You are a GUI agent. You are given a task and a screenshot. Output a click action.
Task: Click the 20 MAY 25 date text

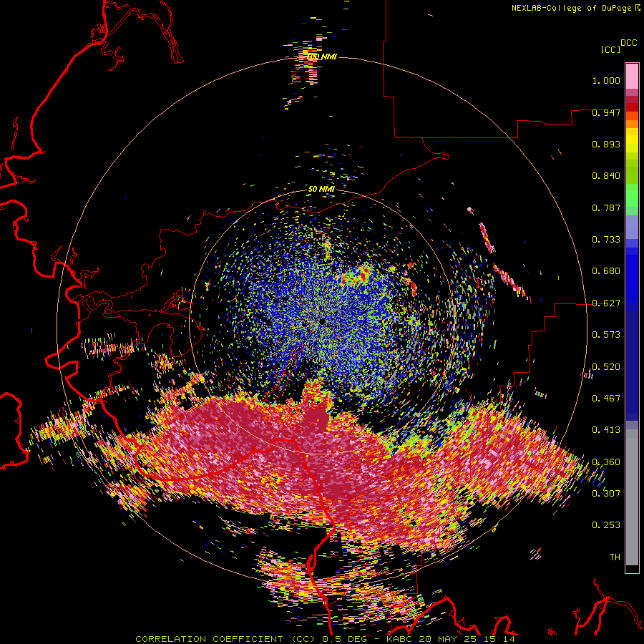(x=448, y=639)
